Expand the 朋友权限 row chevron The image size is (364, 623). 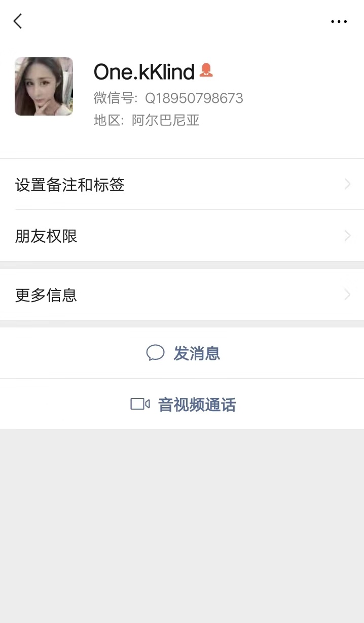[347, 235]
